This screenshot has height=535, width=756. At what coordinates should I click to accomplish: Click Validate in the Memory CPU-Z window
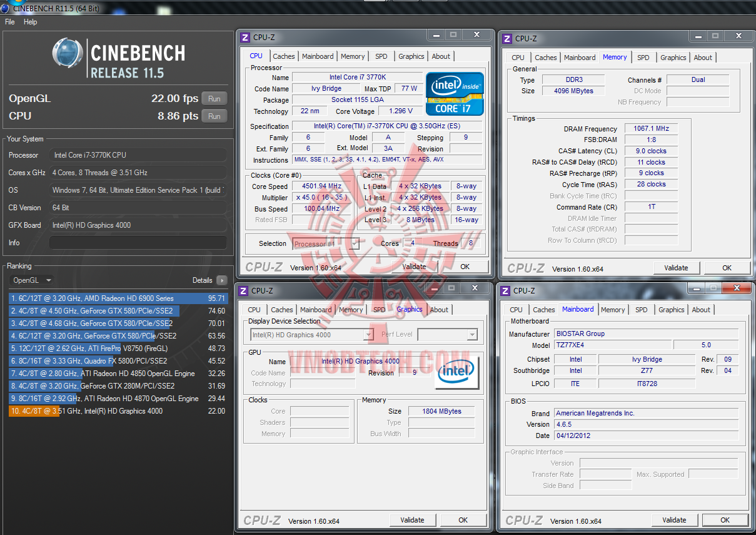(676, 268)
